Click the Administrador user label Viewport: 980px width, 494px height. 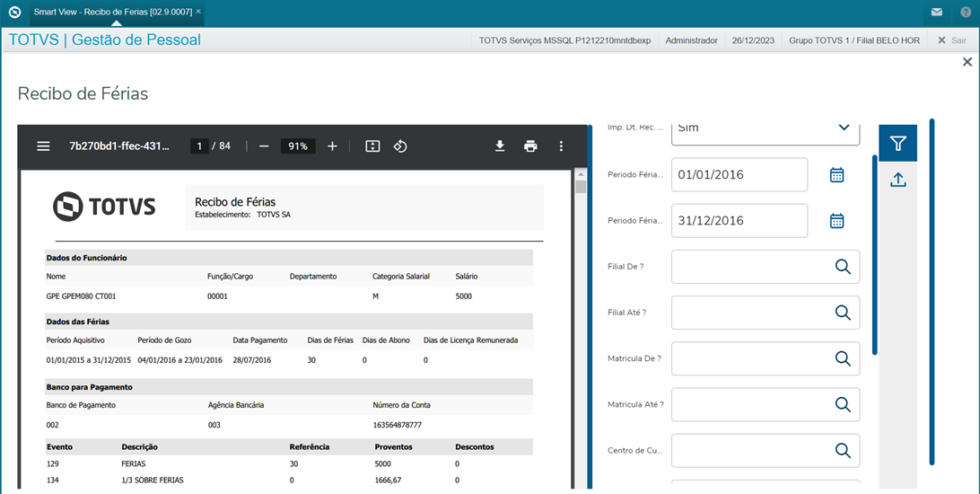[x=691, y=40]
